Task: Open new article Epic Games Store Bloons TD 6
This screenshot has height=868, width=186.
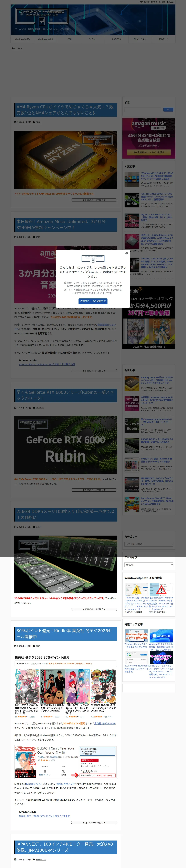Action: click(x=157, y=501)
